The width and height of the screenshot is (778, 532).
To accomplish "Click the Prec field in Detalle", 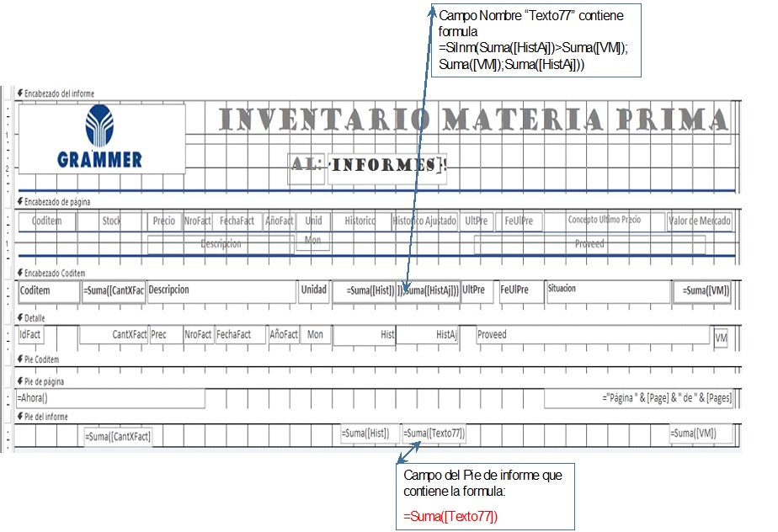I will pos(166,335).
